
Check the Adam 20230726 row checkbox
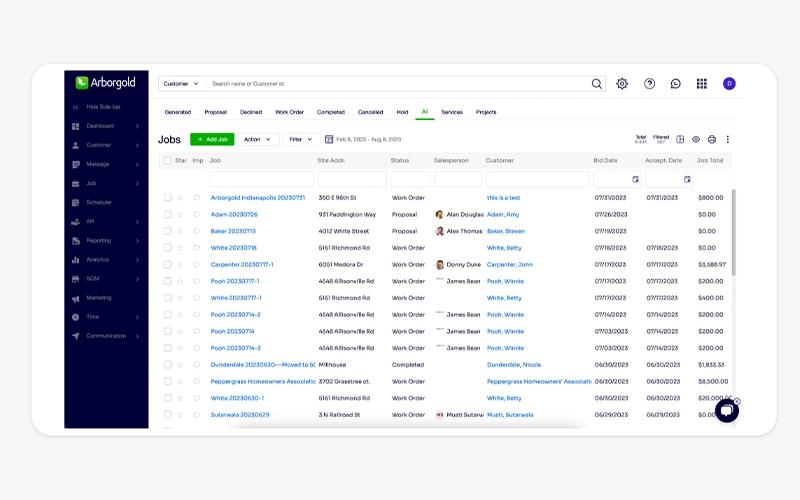[x=167, y=214]
